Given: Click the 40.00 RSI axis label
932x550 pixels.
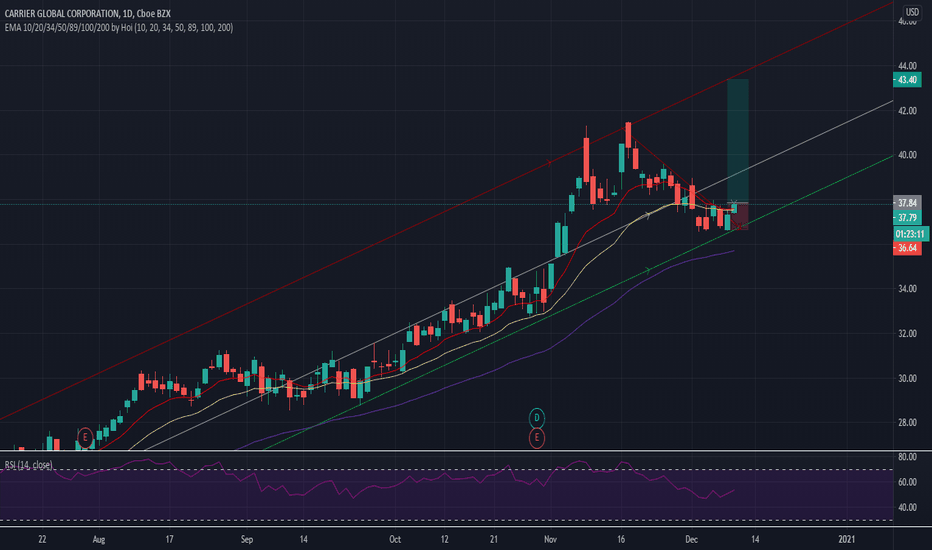Looking at the screenshot, I should (907, 507).
